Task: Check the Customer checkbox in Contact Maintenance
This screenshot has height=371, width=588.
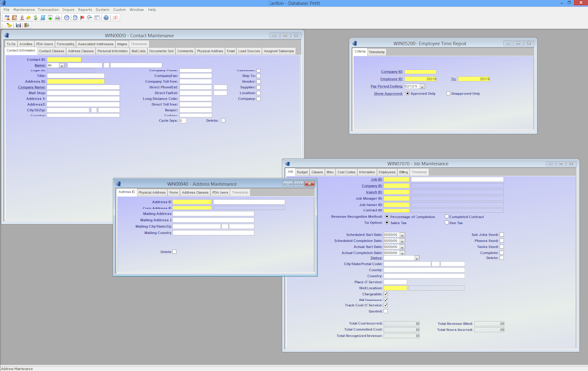Action: click(x=258, y=70)
